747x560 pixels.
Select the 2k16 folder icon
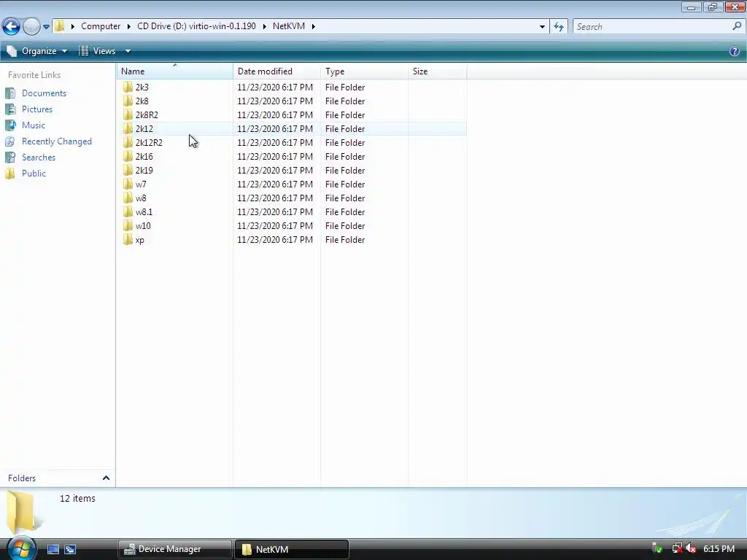(128, 156)
